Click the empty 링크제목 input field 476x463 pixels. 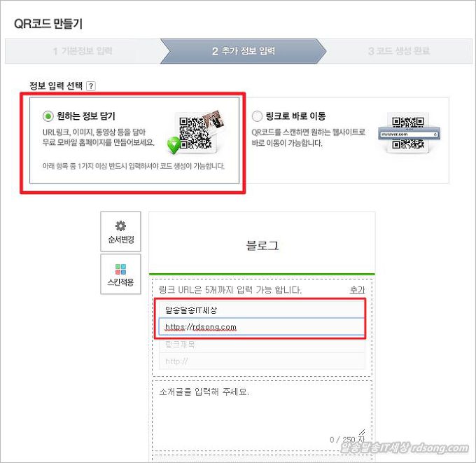tap(262, 345)
